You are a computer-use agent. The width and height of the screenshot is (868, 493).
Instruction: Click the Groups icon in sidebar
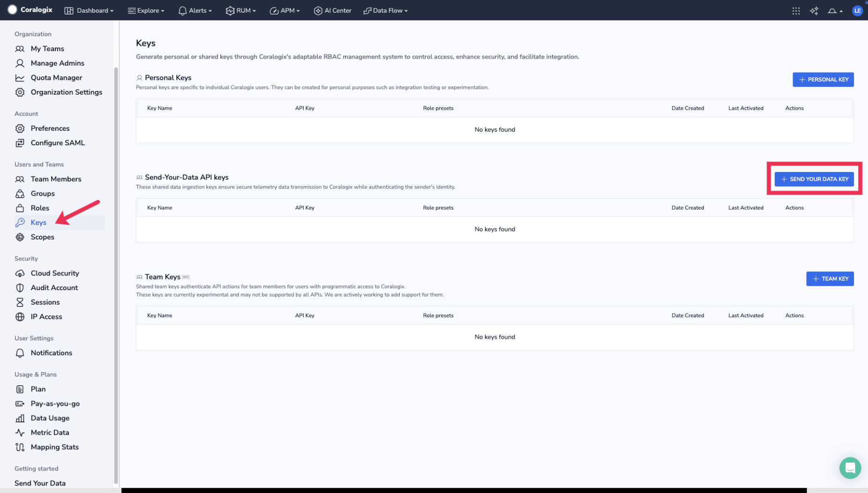click(20, 194)
